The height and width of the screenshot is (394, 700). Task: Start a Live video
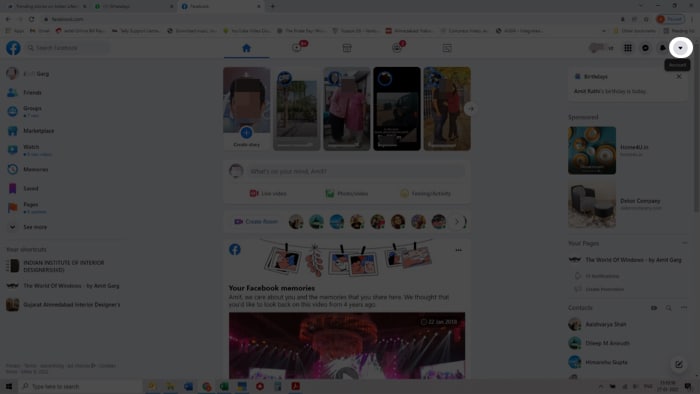coord(268,194)
